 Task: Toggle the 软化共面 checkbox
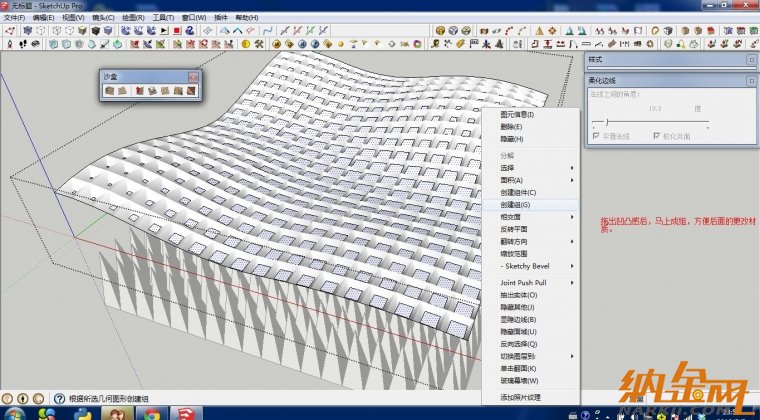pyautogui.click(x=657, y=135)
